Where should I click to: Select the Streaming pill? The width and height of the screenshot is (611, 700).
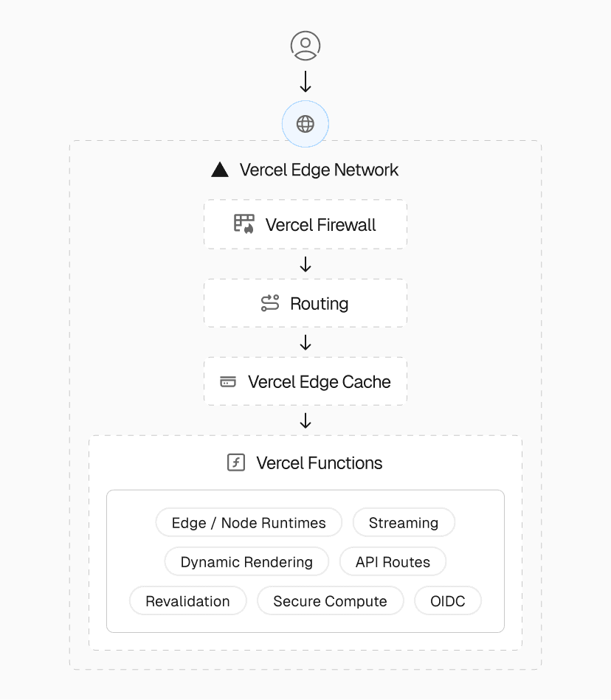(404, 523)
